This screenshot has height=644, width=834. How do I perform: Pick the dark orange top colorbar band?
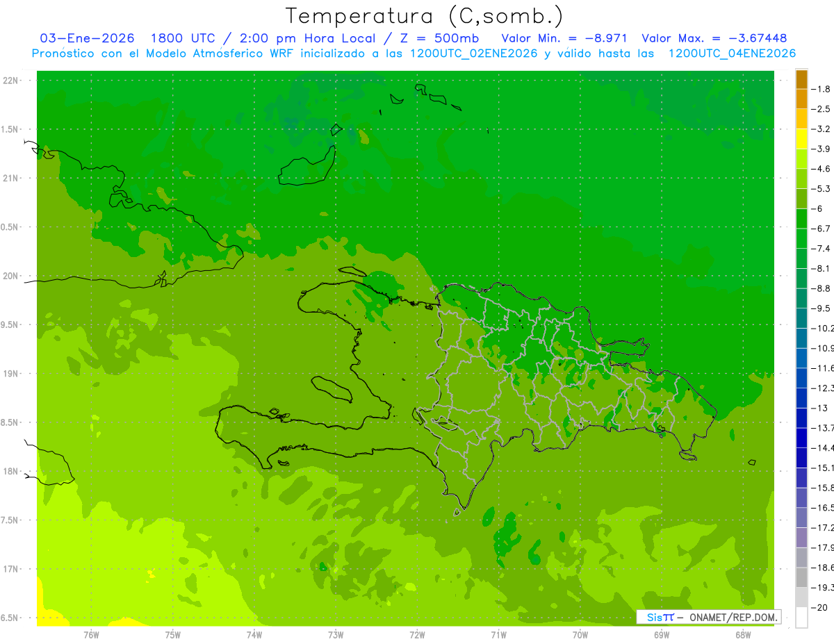(801, 79)
